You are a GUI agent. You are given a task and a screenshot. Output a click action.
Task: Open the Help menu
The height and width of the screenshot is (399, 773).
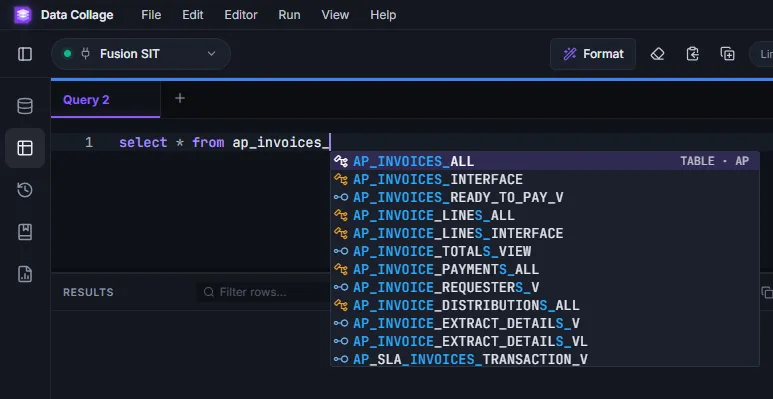[x=383, y=15]
